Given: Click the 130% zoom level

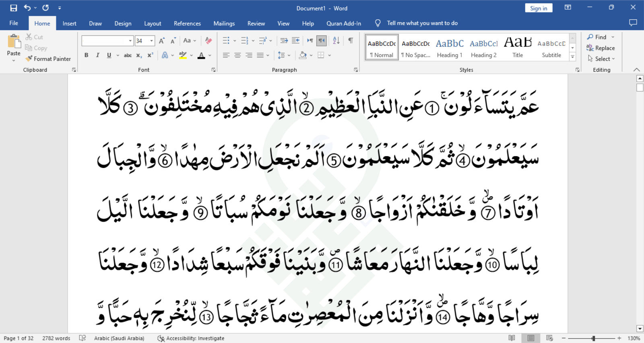Looking at the screenshot, I should 634,338.
